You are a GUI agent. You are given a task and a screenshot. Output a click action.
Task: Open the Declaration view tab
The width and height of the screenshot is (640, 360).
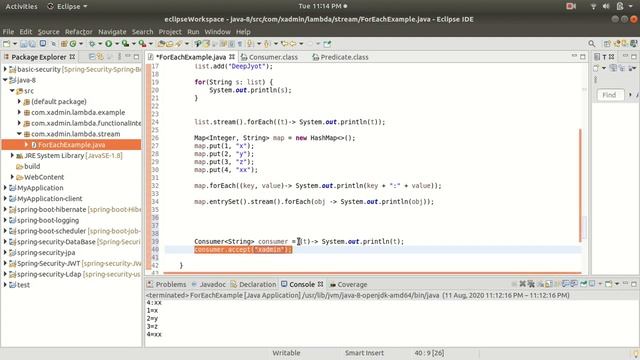click(253, 284)
